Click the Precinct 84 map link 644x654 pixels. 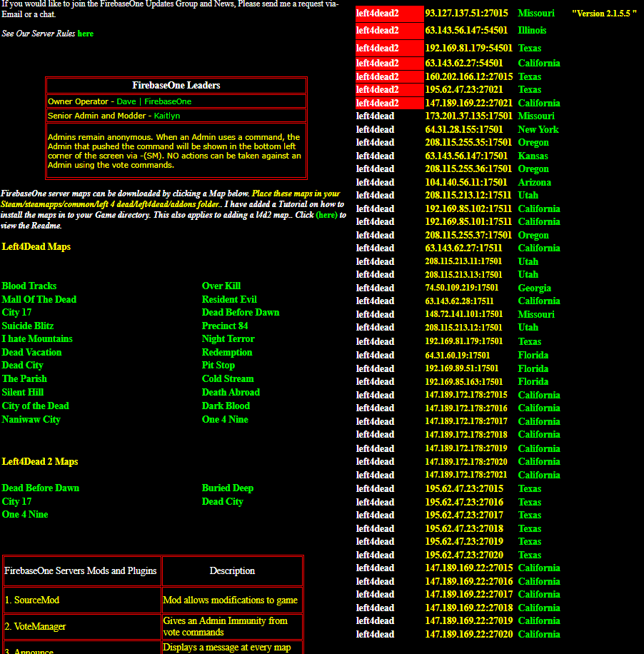click(225, 326)
